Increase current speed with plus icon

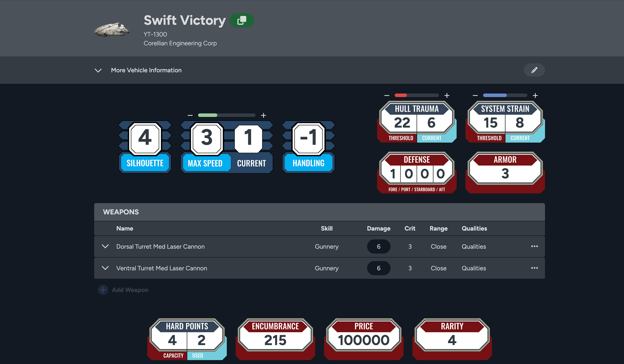[263, 115]
